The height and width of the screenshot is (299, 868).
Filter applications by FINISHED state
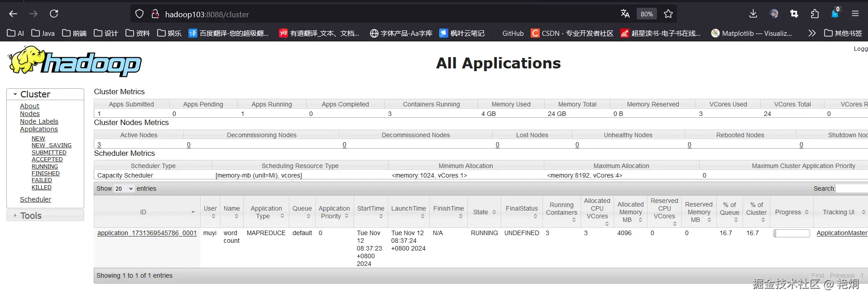[46, 174]
